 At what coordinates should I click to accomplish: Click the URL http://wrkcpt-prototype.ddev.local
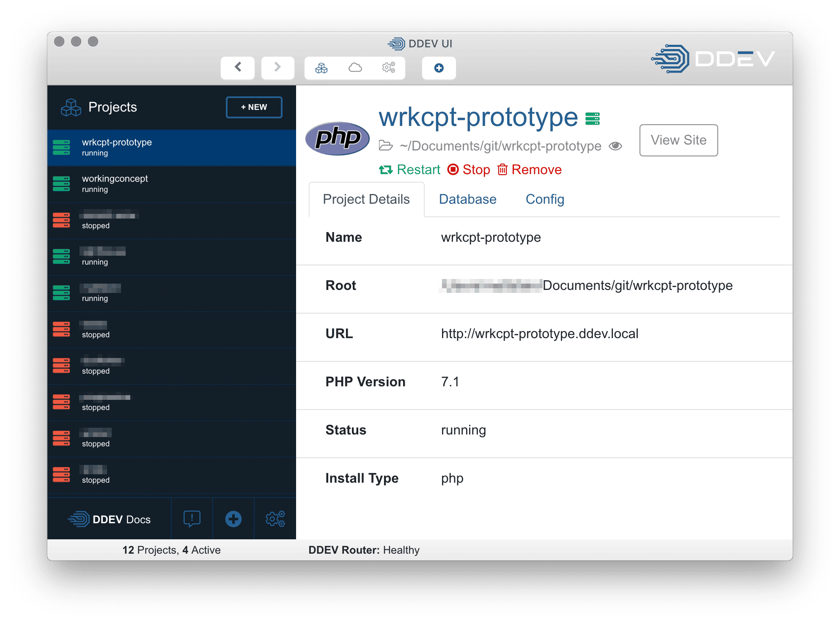coord(540,334)
